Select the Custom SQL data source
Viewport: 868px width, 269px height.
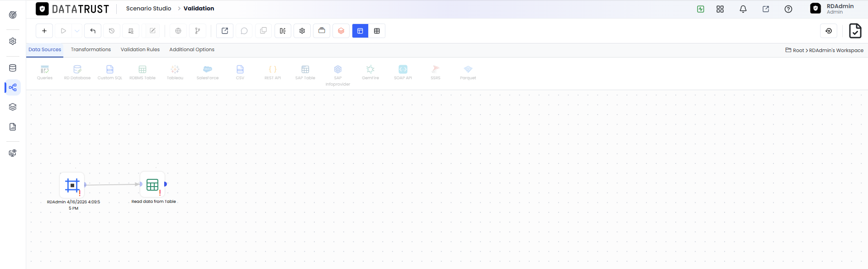(x=110, y=72)
